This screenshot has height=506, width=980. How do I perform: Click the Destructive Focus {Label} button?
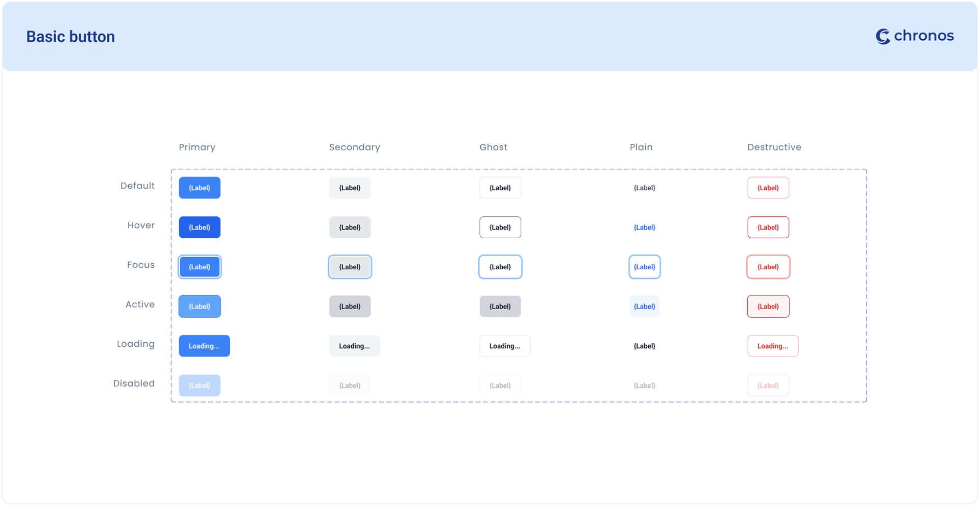(x=768, y=267)
